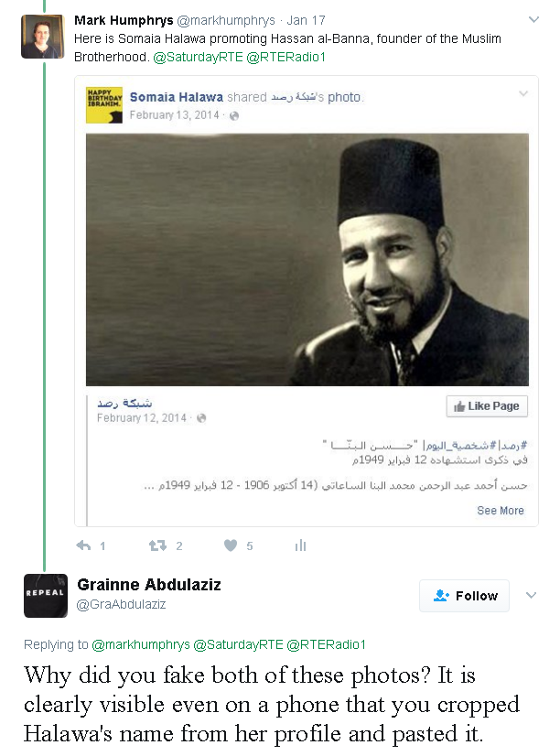Like the tweet with the heart icon
Image resolution: width=560 pixels, height=756 pixels.
(x=231, y=545)
